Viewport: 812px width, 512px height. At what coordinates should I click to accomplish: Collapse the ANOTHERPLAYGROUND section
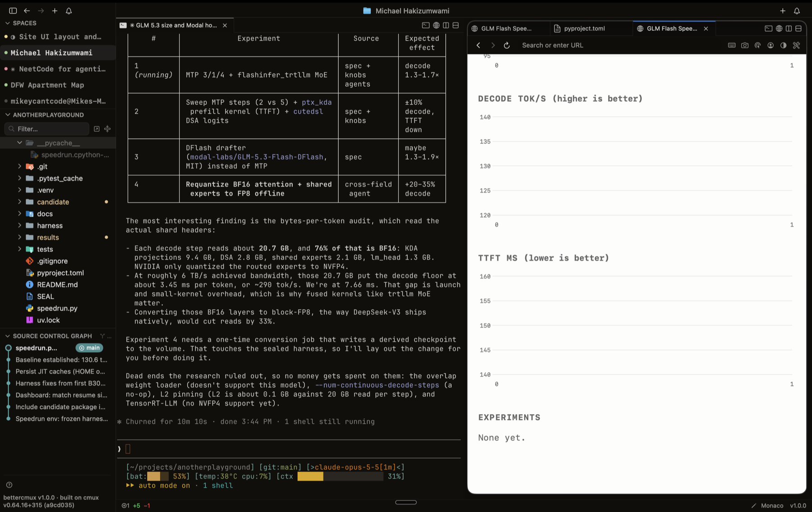[7, 115]
